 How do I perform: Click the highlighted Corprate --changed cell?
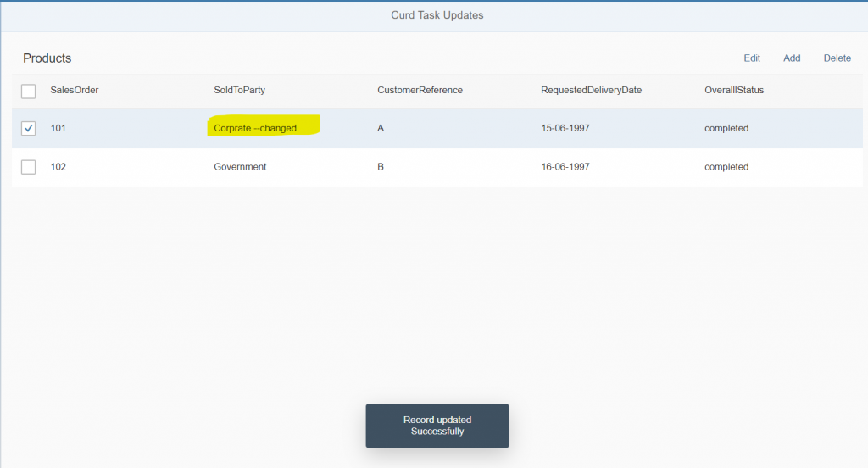255,128
